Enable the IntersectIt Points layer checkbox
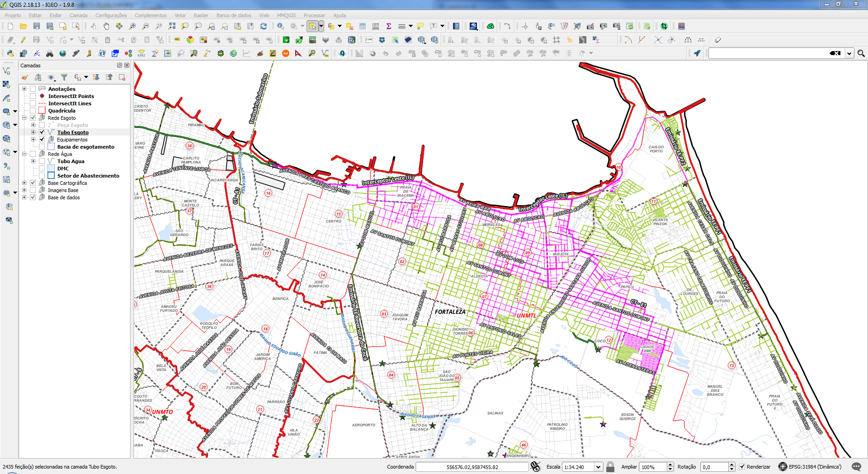Screen dimensions: 868x474 point(33,96)
